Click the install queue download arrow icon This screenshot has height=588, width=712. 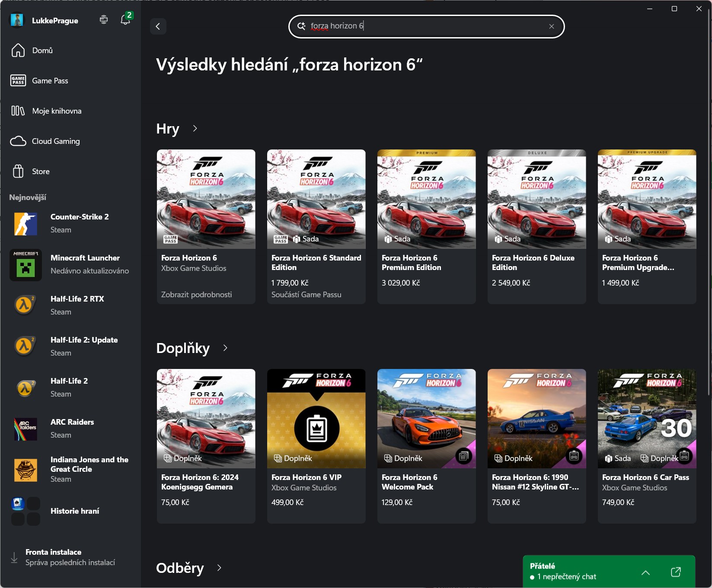point(14,557)
